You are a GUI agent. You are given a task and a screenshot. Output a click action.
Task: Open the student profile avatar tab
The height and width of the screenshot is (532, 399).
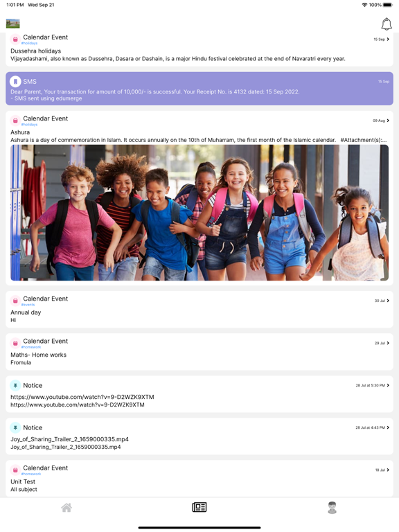pos(332,508)
